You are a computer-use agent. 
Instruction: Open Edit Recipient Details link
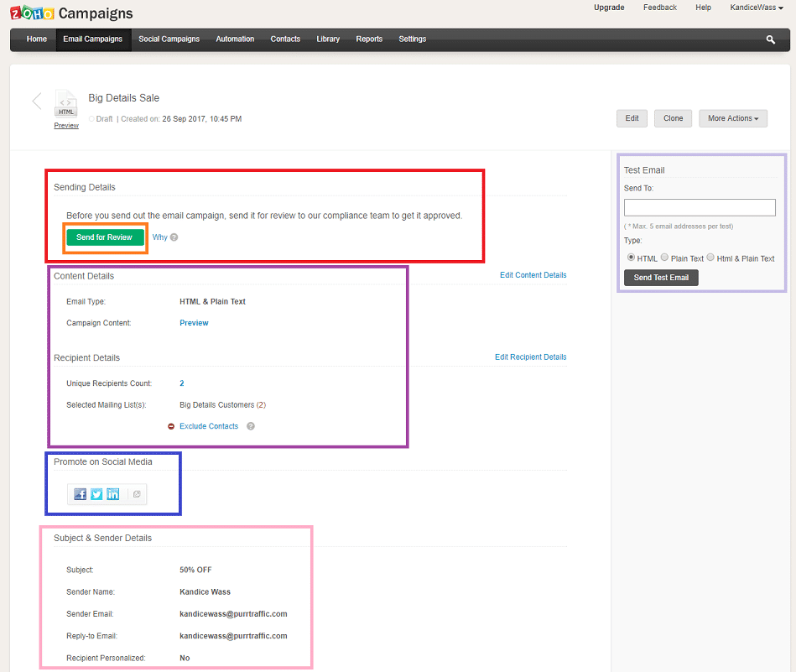coord(530,357)
